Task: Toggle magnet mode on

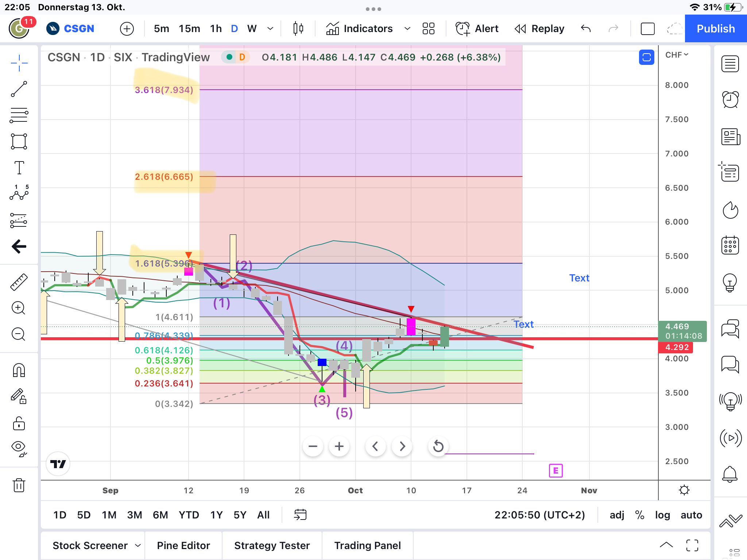Action: click(19, 370)
